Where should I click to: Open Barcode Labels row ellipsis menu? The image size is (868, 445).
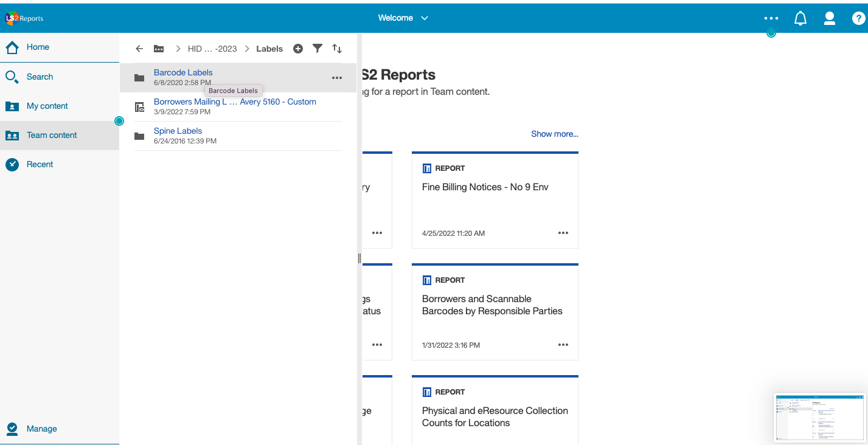coord(337,78)
